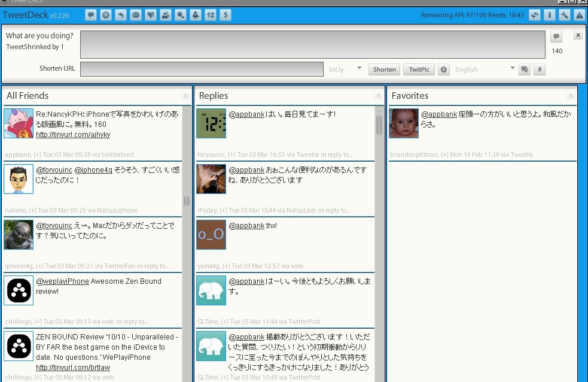Viewport: 588px width, 382px height.
Task: Click chillingo avatar beside Awesome Zen Bound review
Action: coord(19,290)
